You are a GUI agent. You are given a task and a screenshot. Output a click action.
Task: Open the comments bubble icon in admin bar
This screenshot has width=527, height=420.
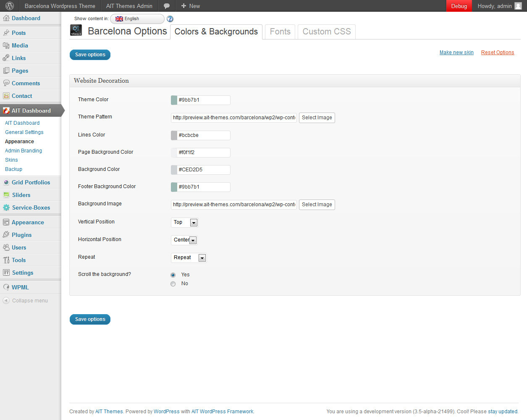(167, 6)
